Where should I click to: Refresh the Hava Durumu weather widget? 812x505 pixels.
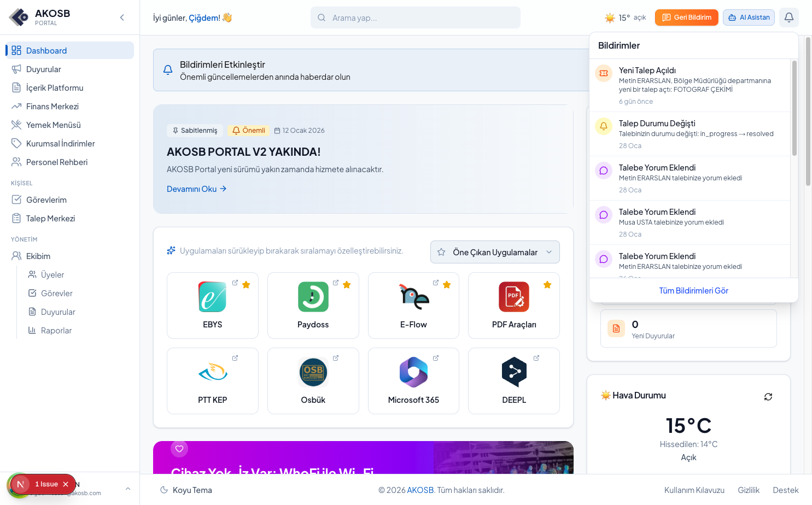(768, 397)
